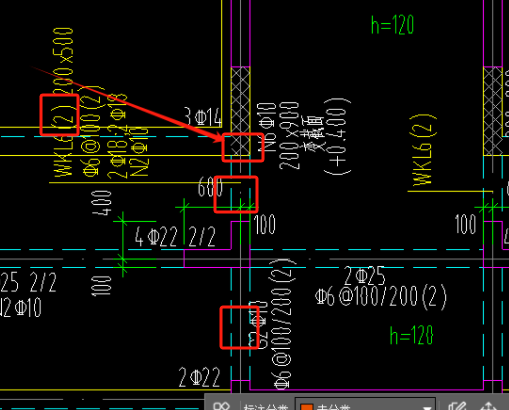The image size is (509, 410).
Task: Click the green h=120 slab thickness label
Action: click(x=392, y=25)
